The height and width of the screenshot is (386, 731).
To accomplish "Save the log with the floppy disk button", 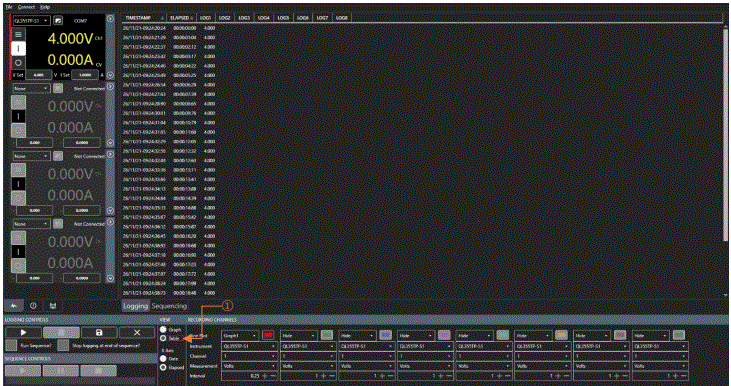I will point(99,332).
